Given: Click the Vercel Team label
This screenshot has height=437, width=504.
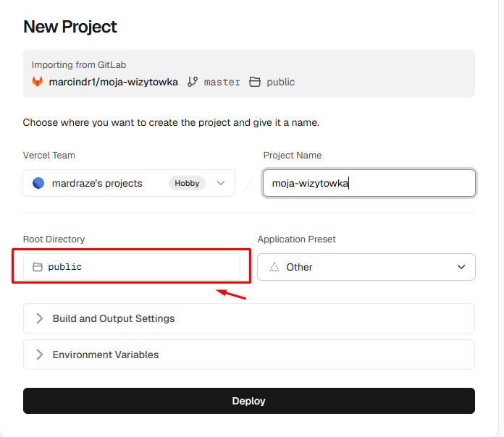Looking at the screenshot, I should pos(49,156).
